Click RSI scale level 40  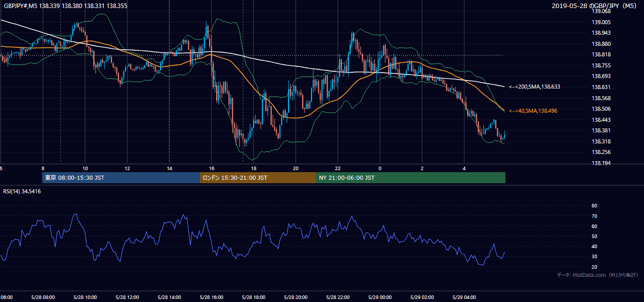(x=594, y=246)
